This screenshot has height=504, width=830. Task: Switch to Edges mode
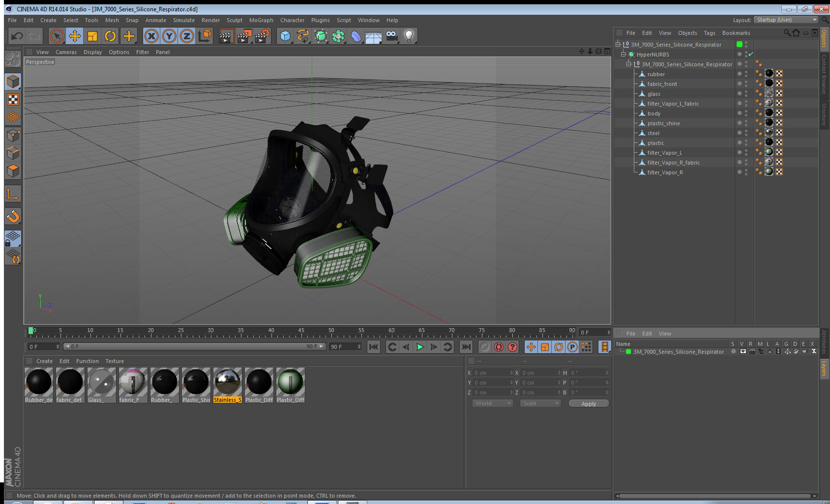(x=13, y=153)
